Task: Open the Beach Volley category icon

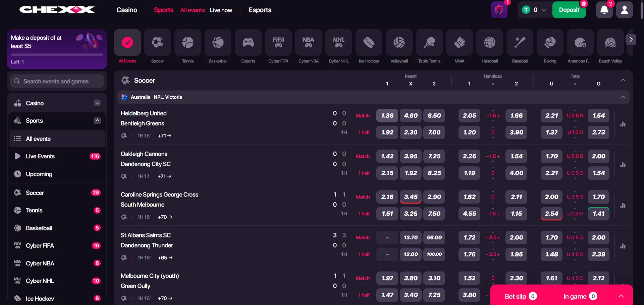Action: (x=610, y=43)
